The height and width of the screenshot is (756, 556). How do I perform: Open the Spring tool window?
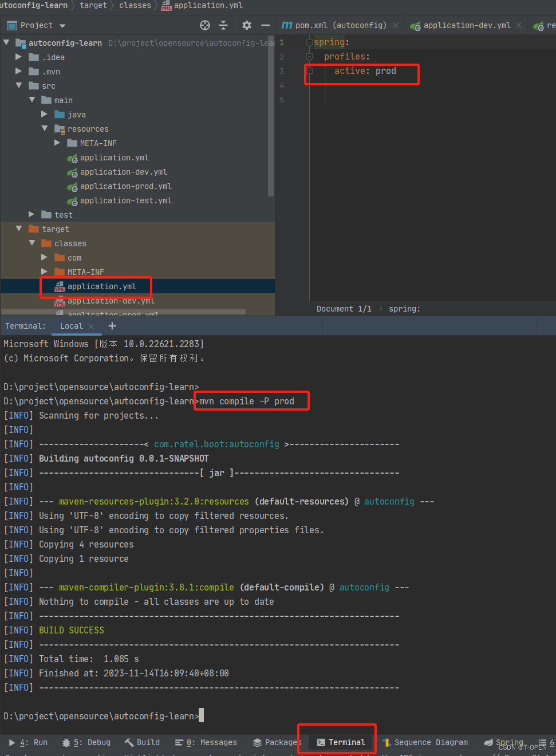504,742
